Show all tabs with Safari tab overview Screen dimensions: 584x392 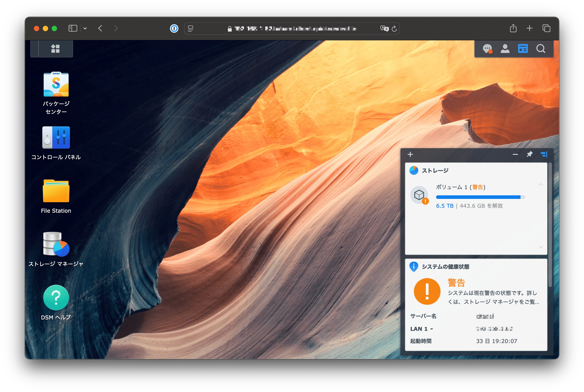547,28
